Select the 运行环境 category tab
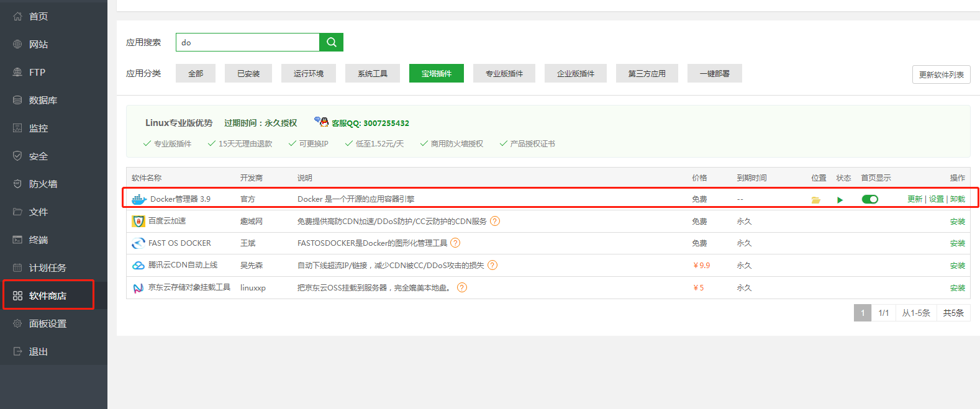The width and height of the screenshot is (980, 409). 309,73
